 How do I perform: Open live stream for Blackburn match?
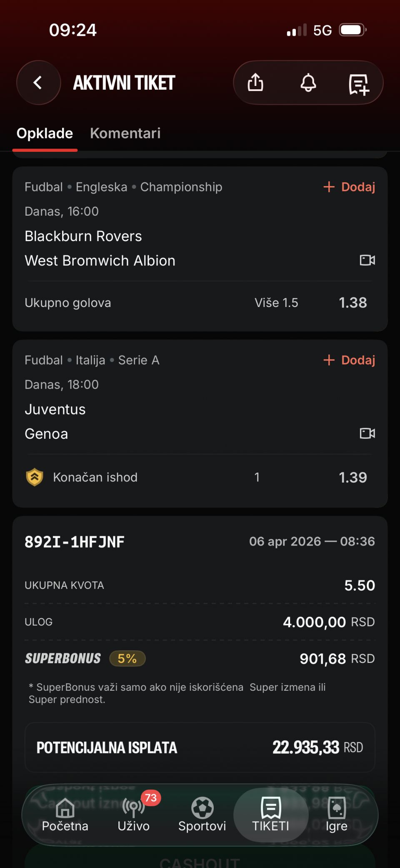point(367,260)
